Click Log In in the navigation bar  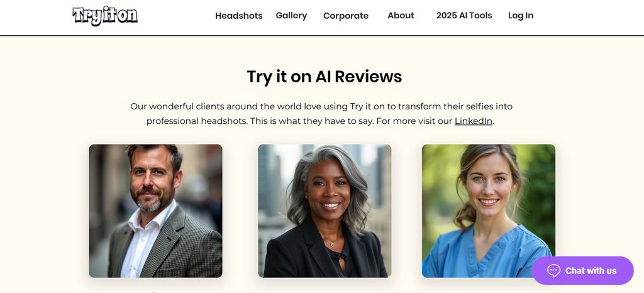coord(521,16)
